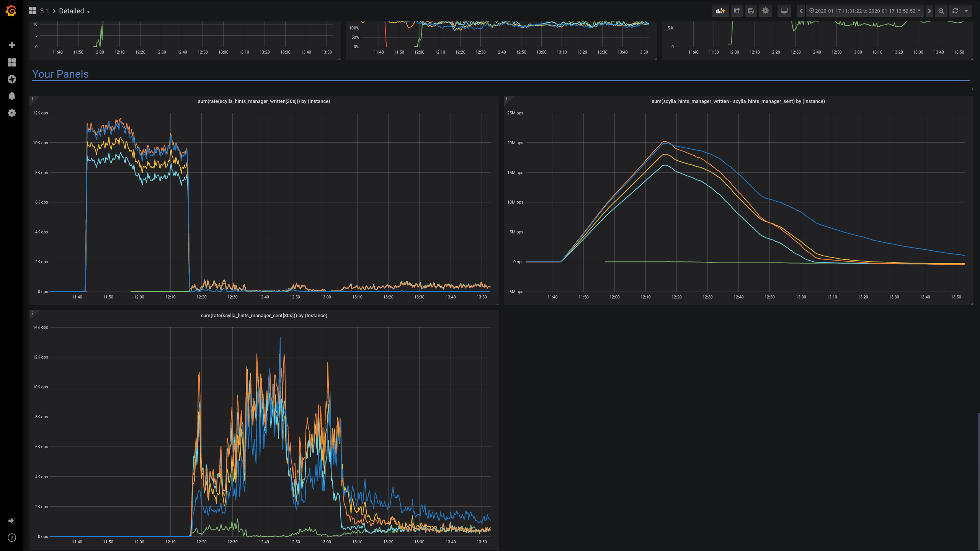Refresh the dashboard
Image resolution: width=980 pixels, height=551 pixels.
pos(955,11)
